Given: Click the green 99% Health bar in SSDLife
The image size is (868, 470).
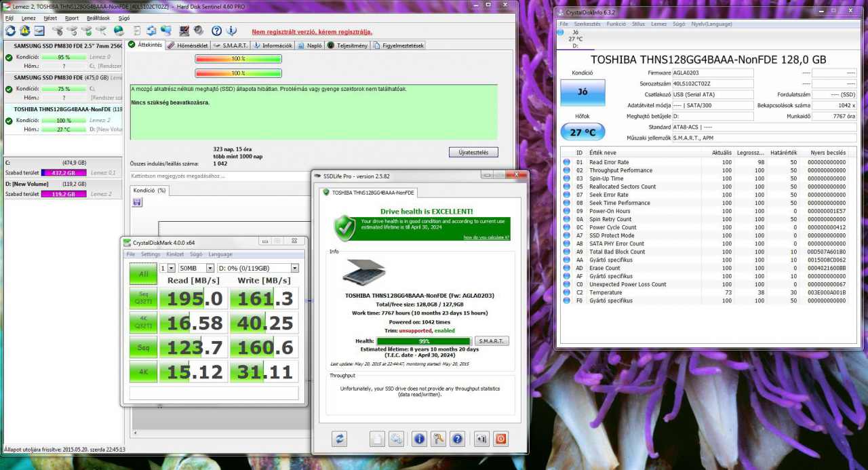Looking at the screenshot, I should (424, 341).
